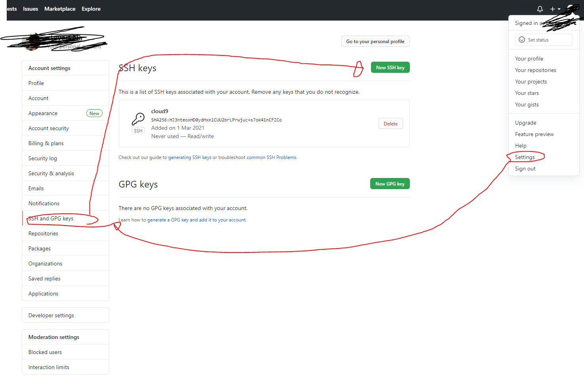Open Explore in the top navigation
The image size is (584, 392).
point(91,9)
